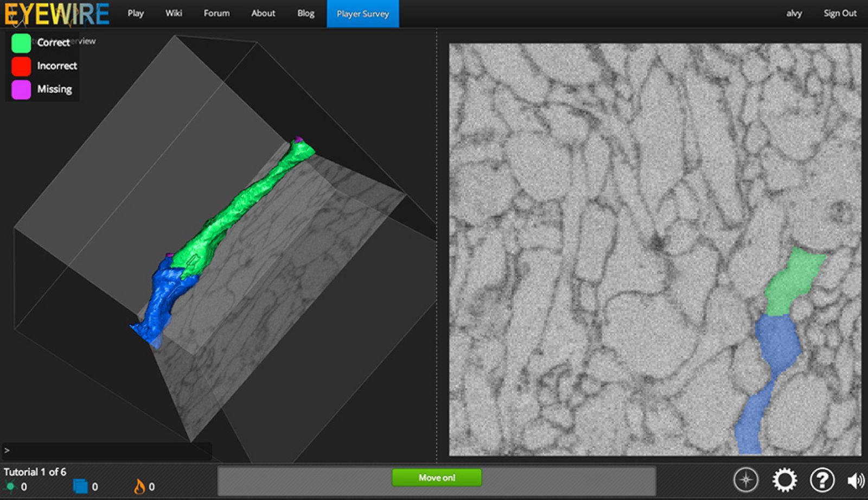Image resolution: width=868 pixels, height=500 pixels.
Task: Click the blue cube counter icon
Action: point(80,486)
